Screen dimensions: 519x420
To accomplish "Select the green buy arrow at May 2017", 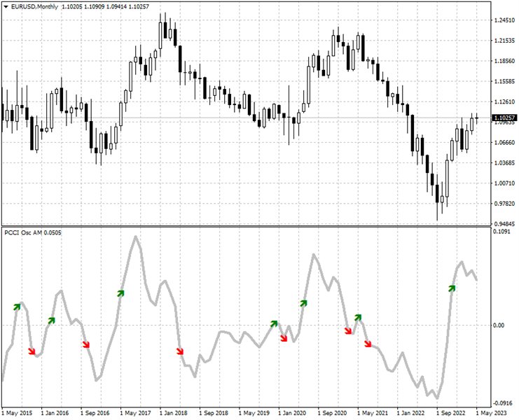I will tap(120, 293).
